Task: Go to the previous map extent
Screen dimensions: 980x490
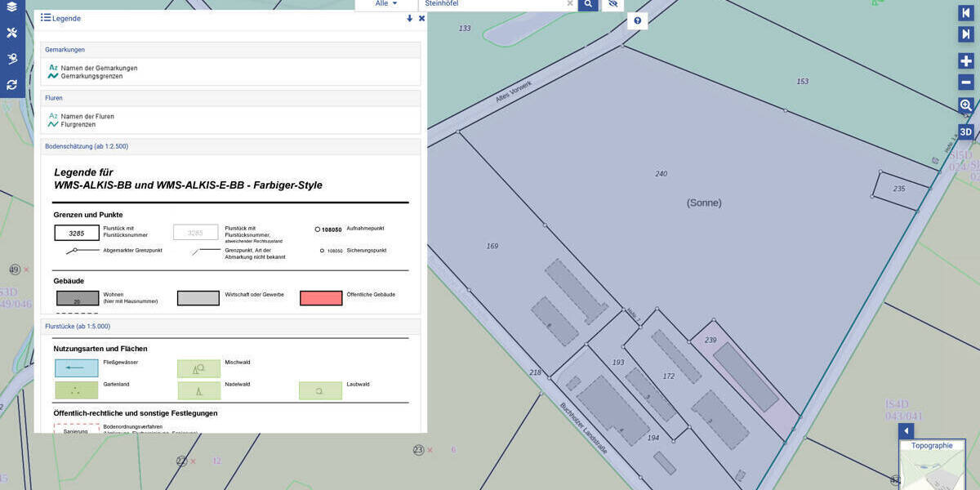Action: (966, 12)
